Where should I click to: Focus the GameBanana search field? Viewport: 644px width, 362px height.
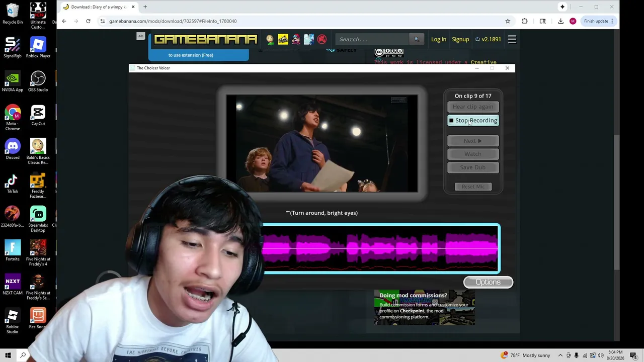(373, 39)
